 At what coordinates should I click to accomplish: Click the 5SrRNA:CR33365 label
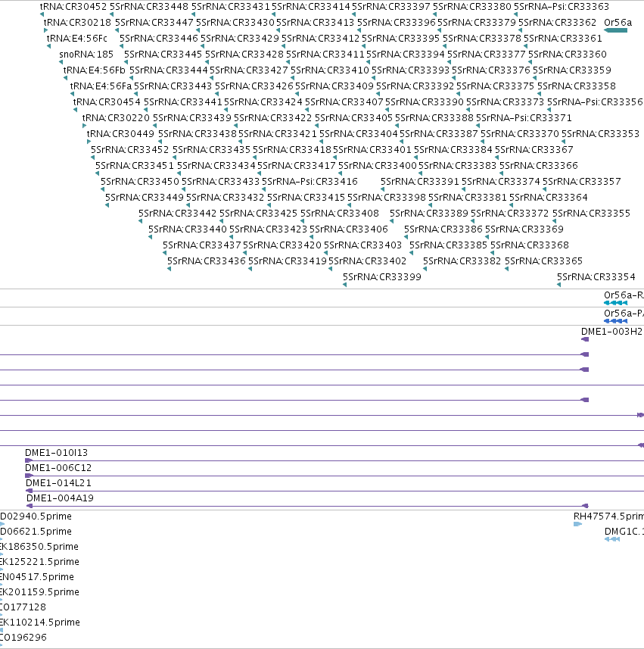[x=543, y=261]
